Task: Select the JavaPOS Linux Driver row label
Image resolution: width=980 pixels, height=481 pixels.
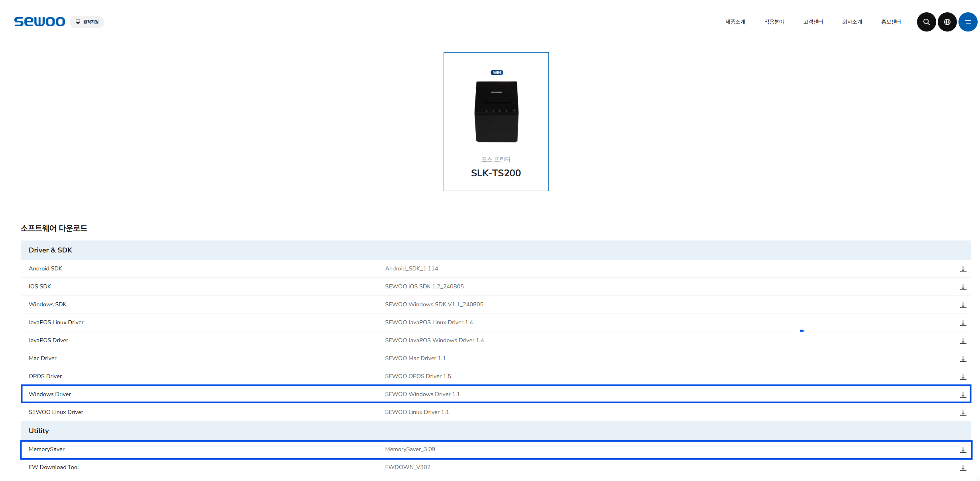Action: (56, 322)
